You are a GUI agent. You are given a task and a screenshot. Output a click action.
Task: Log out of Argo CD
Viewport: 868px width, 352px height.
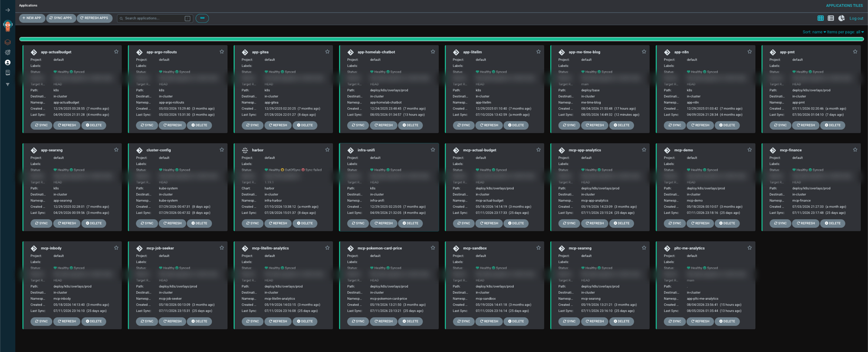click(x=856, y=19)
